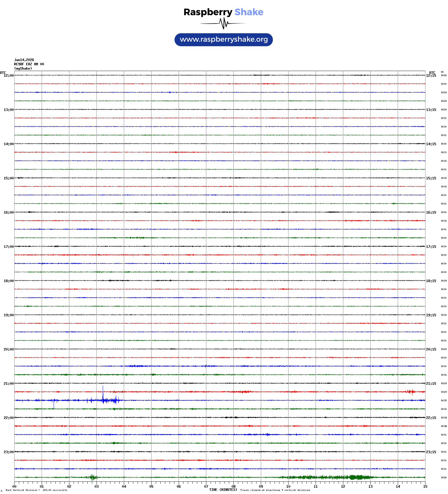Screen dimensions: 448x494
Task: Select the Jan14,2026 date label
Action: [24, 60]
